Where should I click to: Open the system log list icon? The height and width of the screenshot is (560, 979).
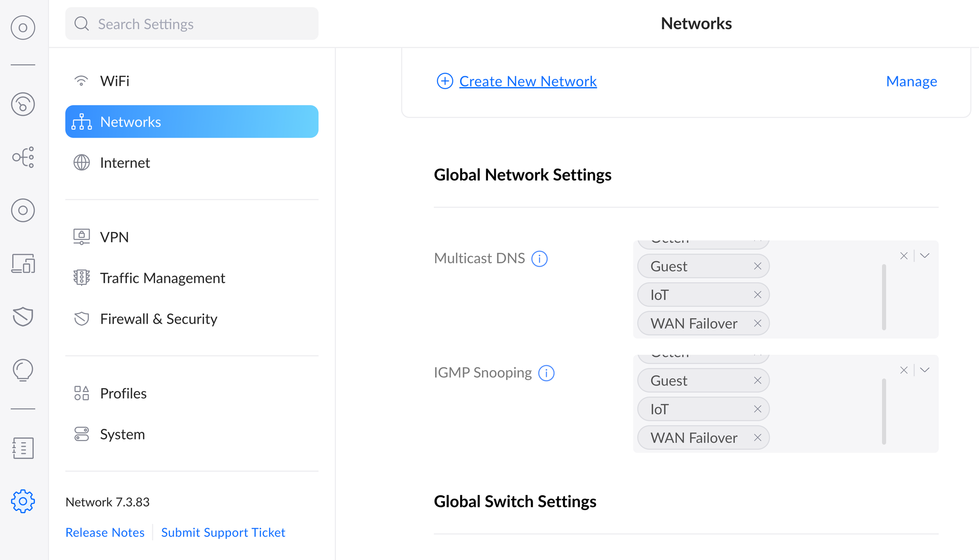coord(23,448)
